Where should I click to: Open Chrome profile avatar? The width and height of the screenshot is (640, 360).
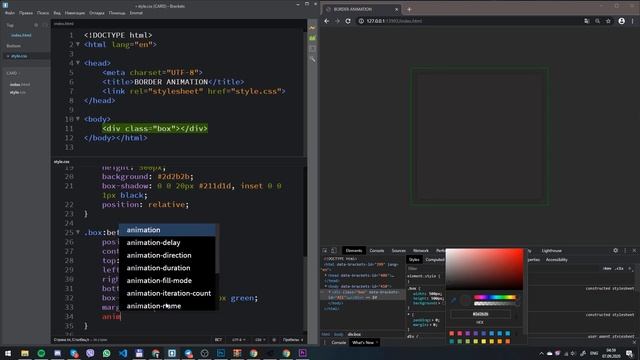click(621, 21)
